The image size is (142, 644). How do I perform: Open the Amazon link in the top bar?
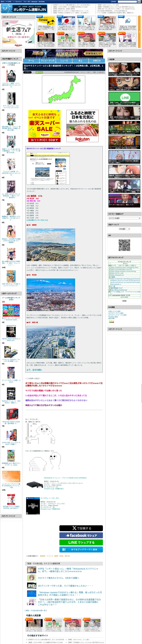34,2
